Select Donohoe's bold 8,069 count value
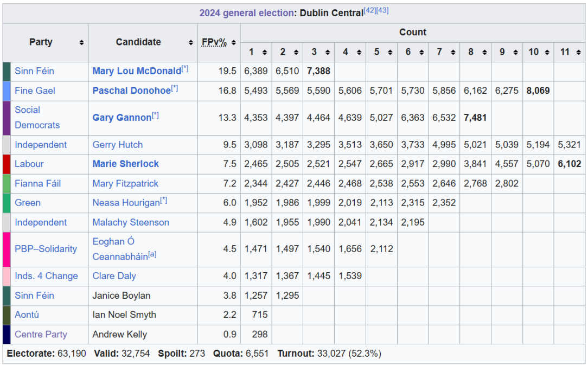This screenshot has height=366, width=588. coord(538,91)
